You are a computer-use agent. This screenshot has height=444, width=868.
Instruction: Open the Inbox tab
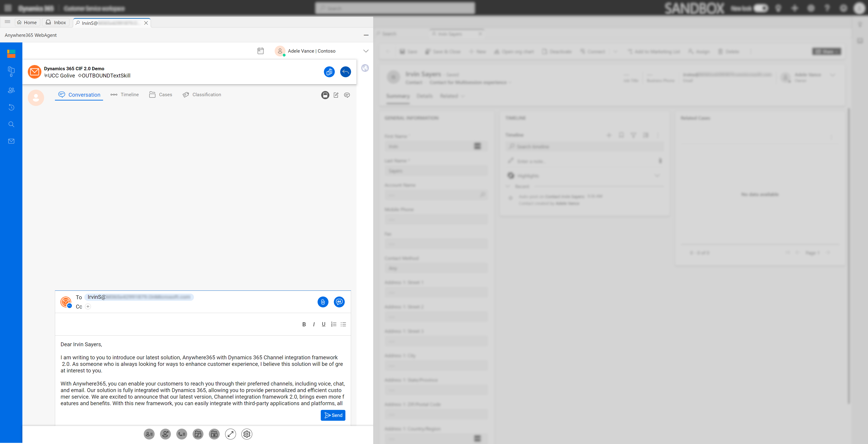pos(56,22)
